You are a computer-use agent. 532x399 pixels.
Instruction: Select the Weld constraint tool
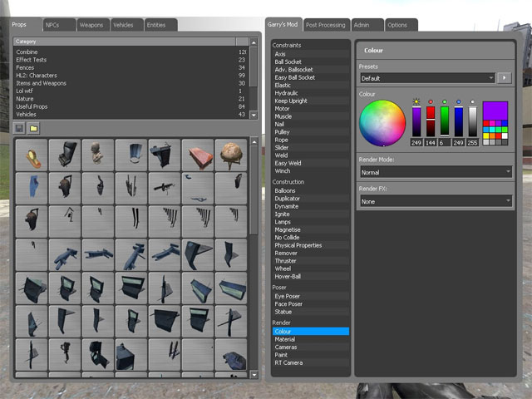point(281,155)
